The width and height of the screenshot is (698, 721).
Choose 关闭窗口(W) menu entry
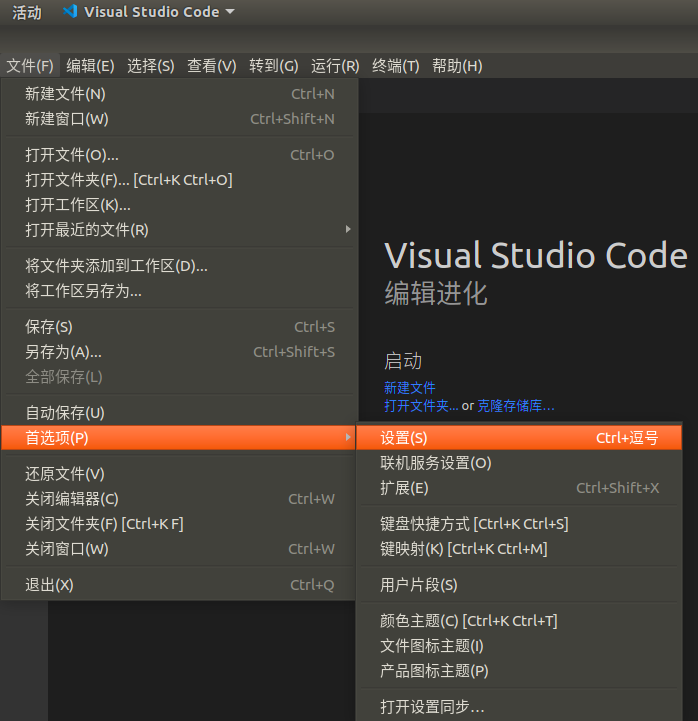pyautogui.click(x=180, y=549)
